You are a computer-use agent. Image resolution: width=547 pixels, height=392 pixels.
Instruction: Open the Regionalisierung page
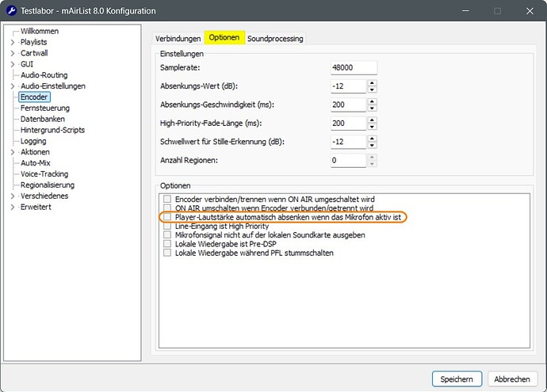coord(48,185)
